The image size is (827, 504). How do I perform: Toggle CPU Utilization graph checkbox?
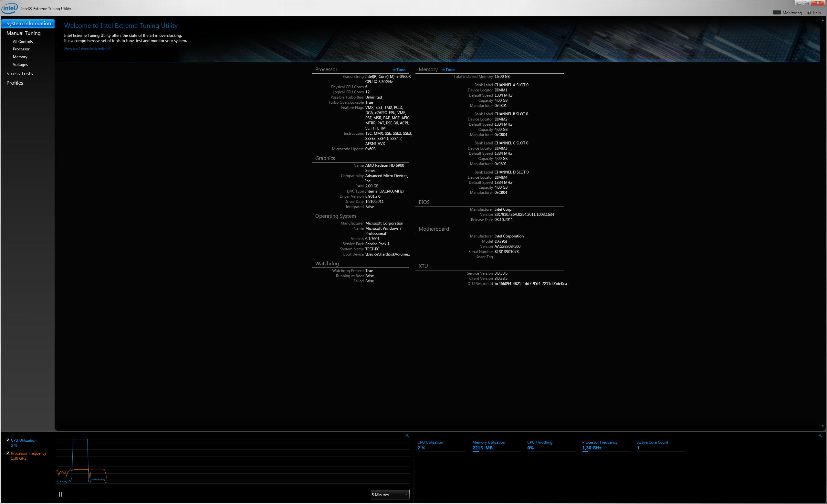pos(8,440)
